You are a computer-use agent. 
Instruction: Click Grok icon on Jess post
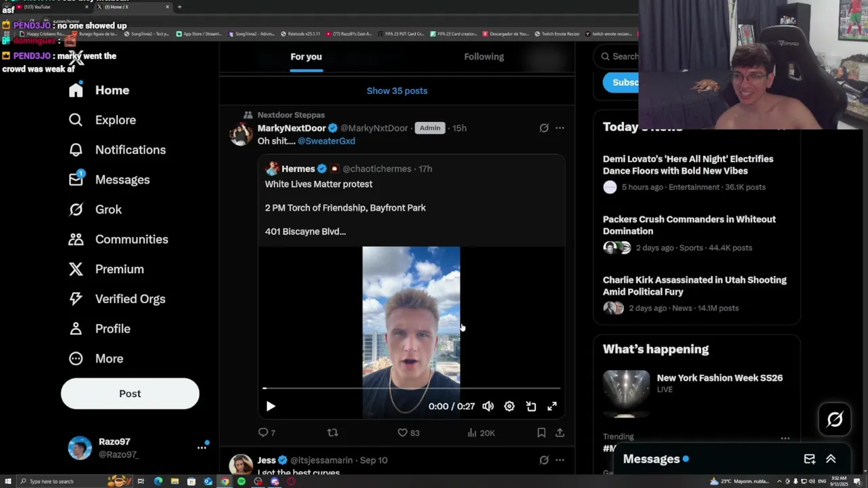tap(544, 460)
